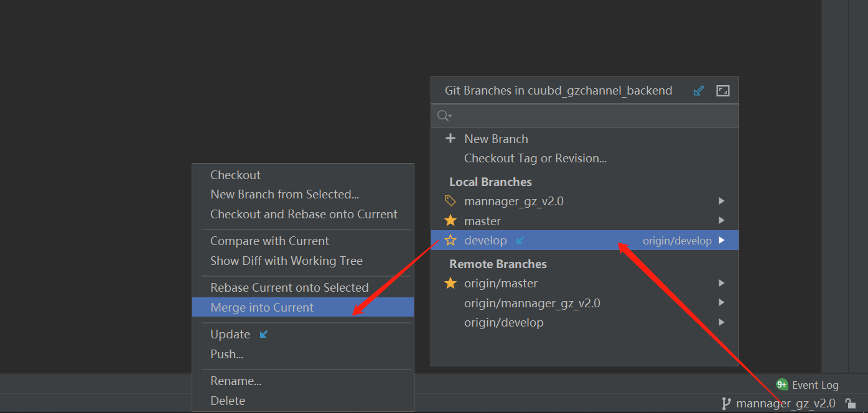The height and width of the screenshot is (413, 868).
Task: Select the local master branch row
Action: [585, 221]
